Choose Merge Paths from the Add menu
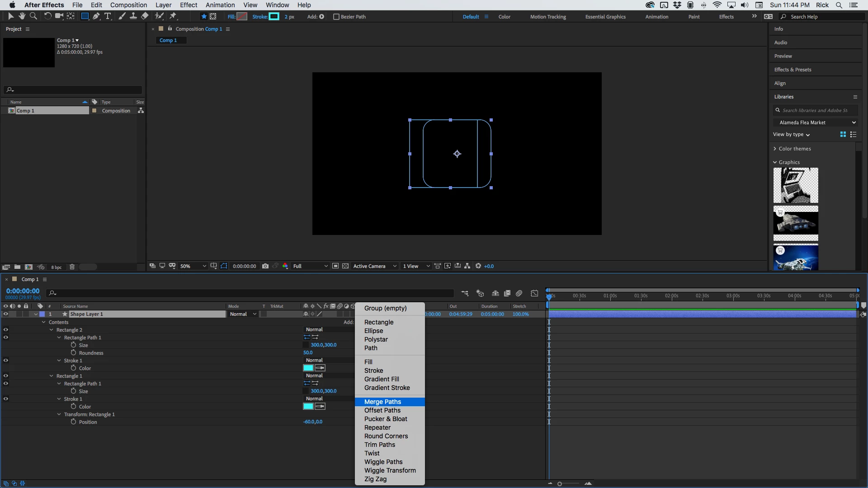The width and height of the screenshot is (868, 488). (x=382, y=402)
